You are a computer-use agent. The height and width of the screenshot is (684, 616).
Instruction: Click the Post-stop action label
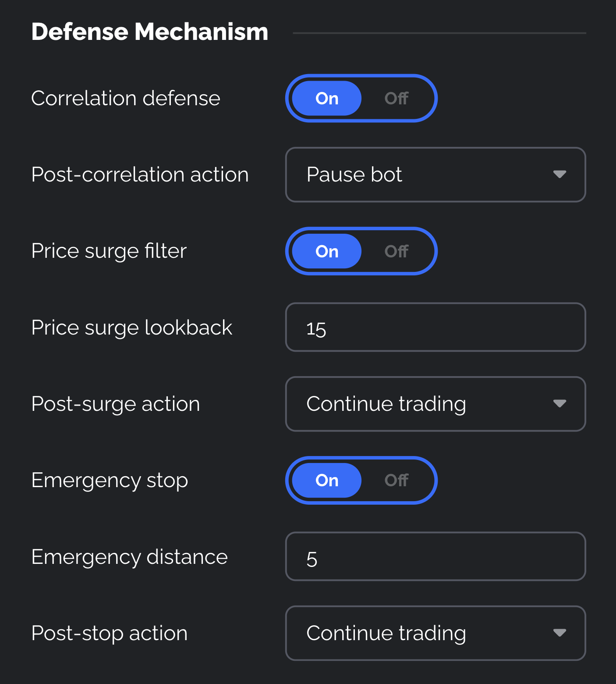coord(110,633)
